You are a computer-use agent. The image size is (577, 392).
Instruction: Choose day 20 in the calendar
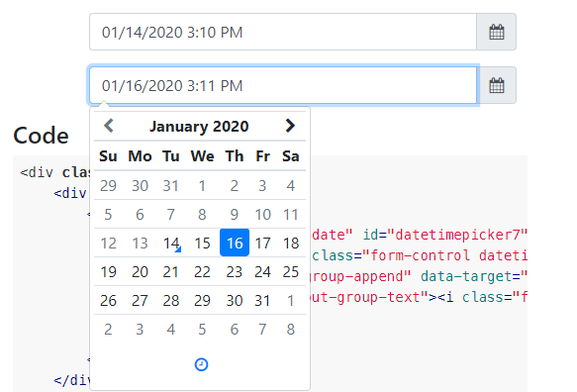(140, 271)
